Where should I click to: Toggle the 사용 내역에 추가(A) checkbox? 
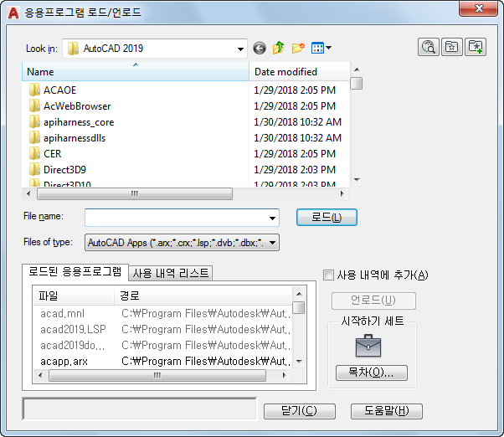coord(328,275)
